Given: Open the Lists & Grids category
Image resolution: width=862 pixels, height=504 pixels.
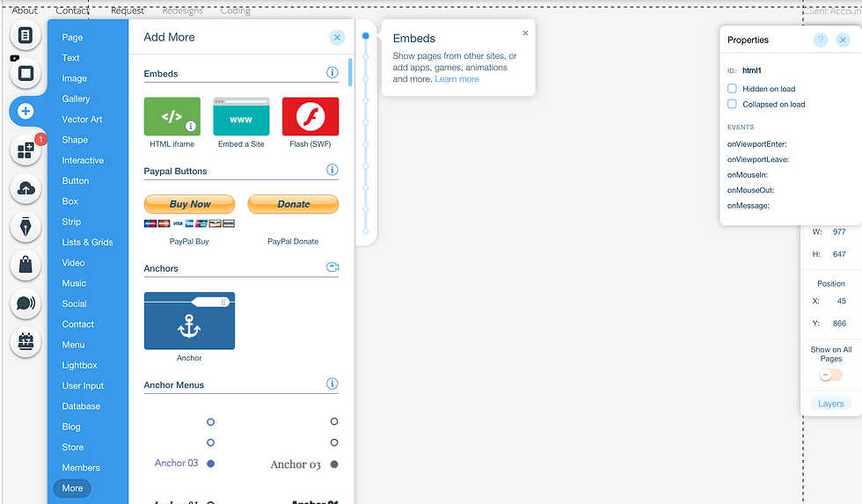Looking at the screenshot, I should (87, 243).
